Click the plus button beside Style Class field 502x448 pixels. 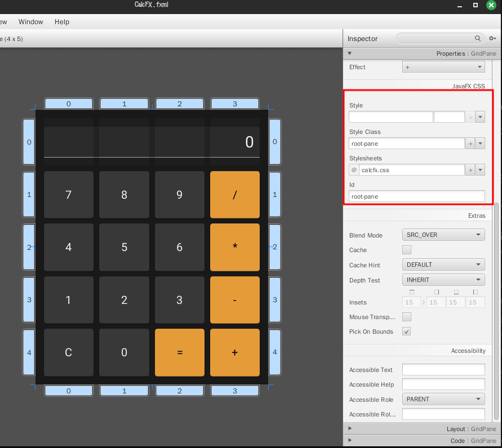[470, 144]
